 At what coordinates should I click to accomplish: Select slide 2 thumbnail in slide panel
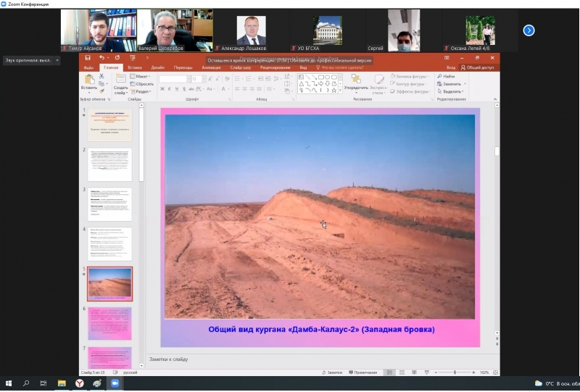[110, 164]
